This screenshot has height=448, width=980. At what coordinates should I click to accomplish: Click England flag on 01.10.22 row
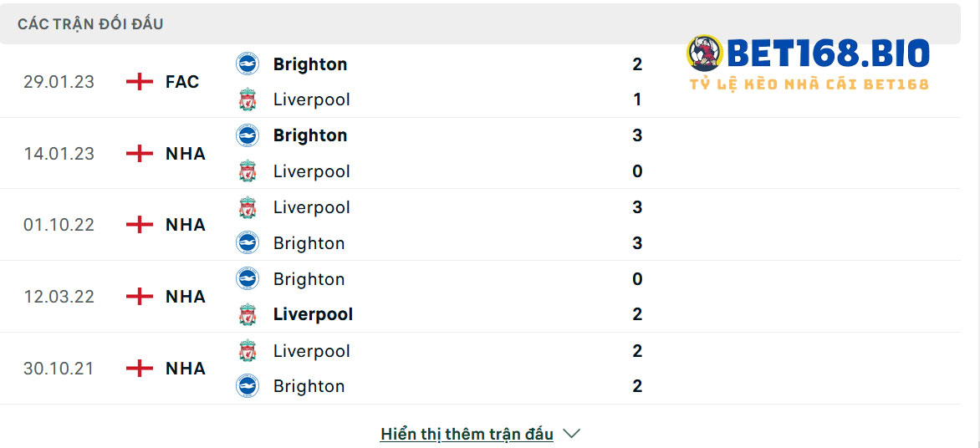[x=140, y=225]
